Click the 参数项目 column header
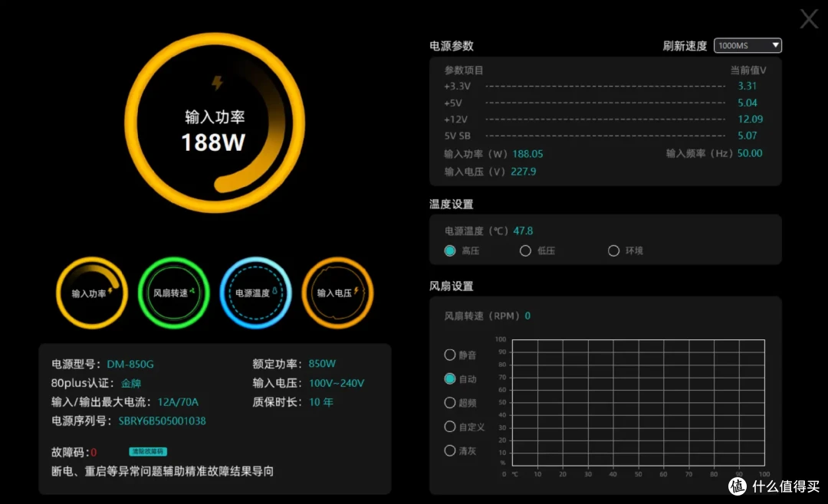 pyautogui.click(x=464, y=70)
